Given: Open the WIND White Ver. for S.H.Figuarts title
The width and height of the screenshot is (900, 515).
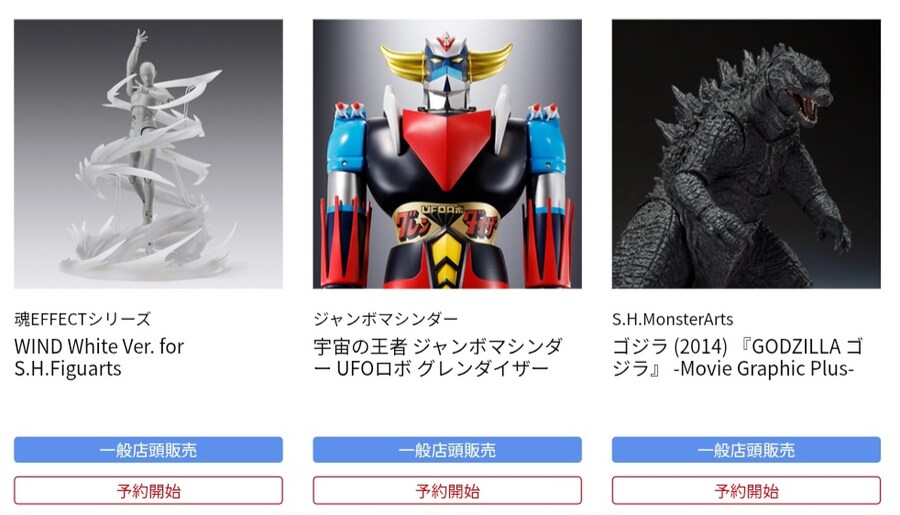Looking at the screenshot, I should (99, 357).
